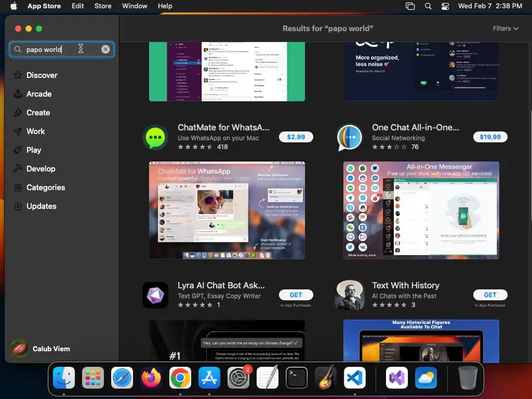This screenshot has height=399, width=532.
Task: Open Text With History title link
Action: click(x=405, y=285)
